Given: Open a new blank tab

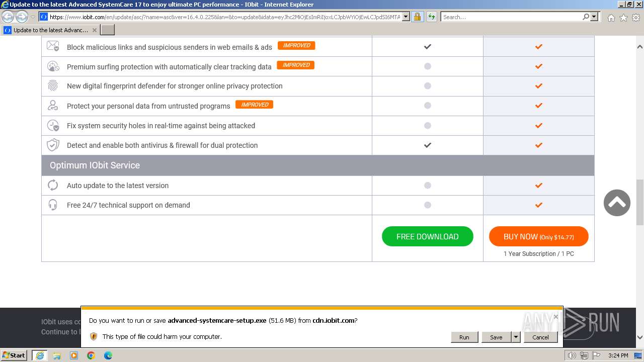Looking at the screenshot, I should coord(108,30).
